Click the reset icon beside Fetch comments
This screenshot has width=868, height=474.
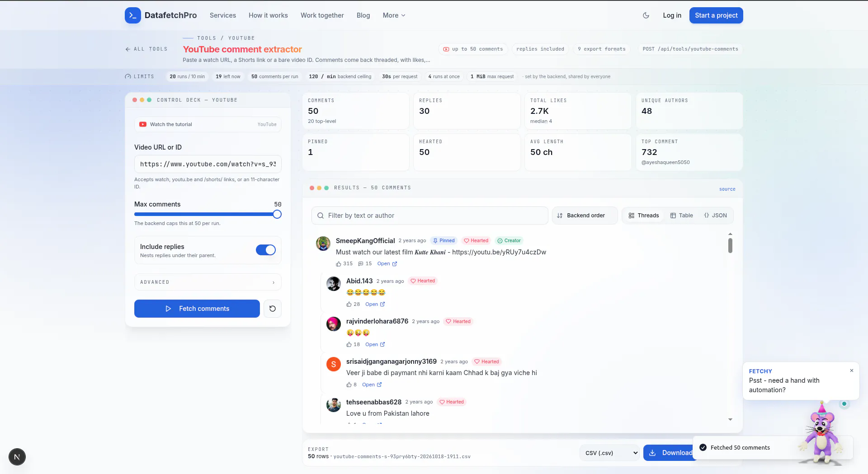point(273,309)
